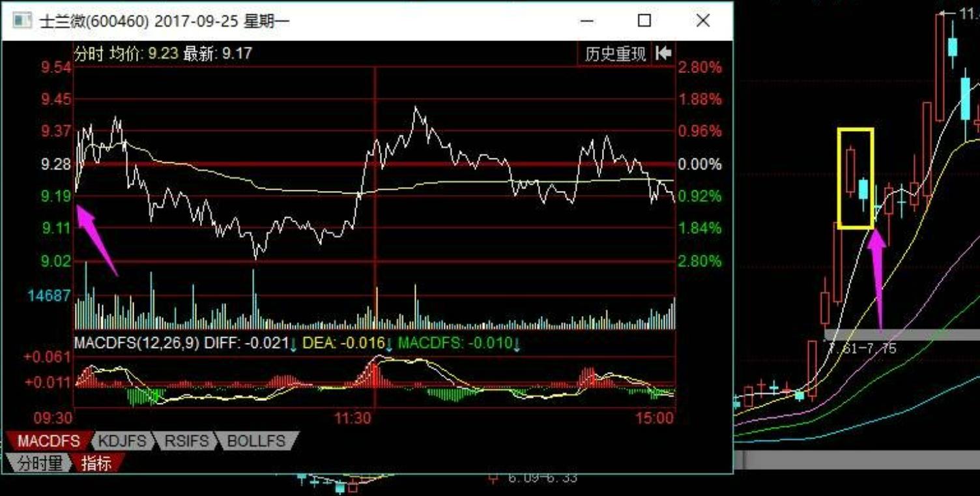Click the 11:30 time marker on the axis

coord(353,418)
